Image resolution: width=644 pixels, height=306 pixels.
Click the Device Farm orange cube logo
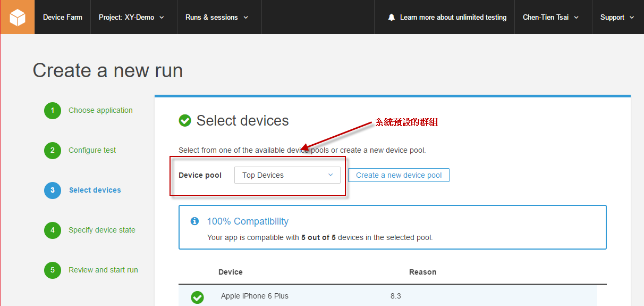click(18, 17)
